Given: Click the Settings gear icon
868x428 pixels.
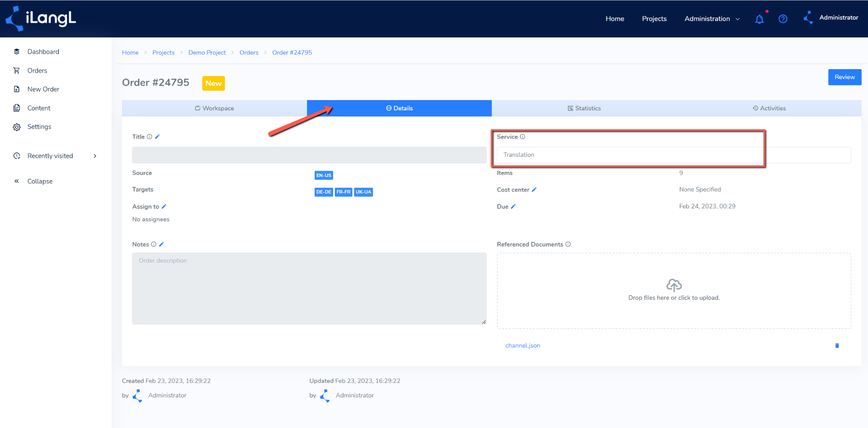Looking at the screenshot, I should pyautogui.click(x=17, y=127).
